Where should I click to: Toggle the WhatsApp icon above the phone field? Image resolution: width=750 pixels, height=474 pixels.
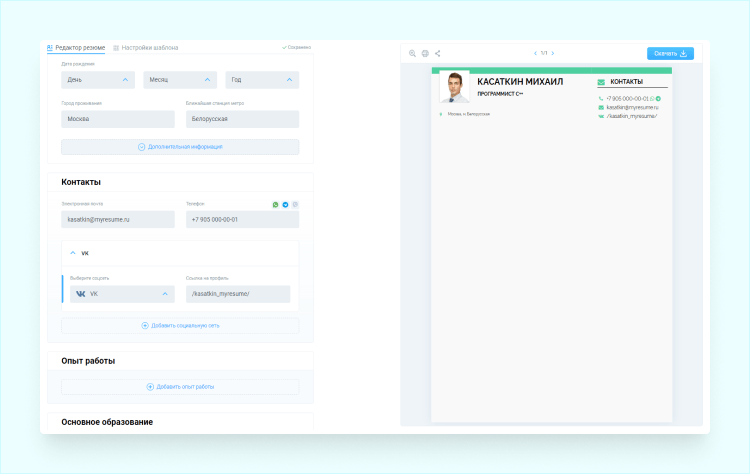(276, 205)
